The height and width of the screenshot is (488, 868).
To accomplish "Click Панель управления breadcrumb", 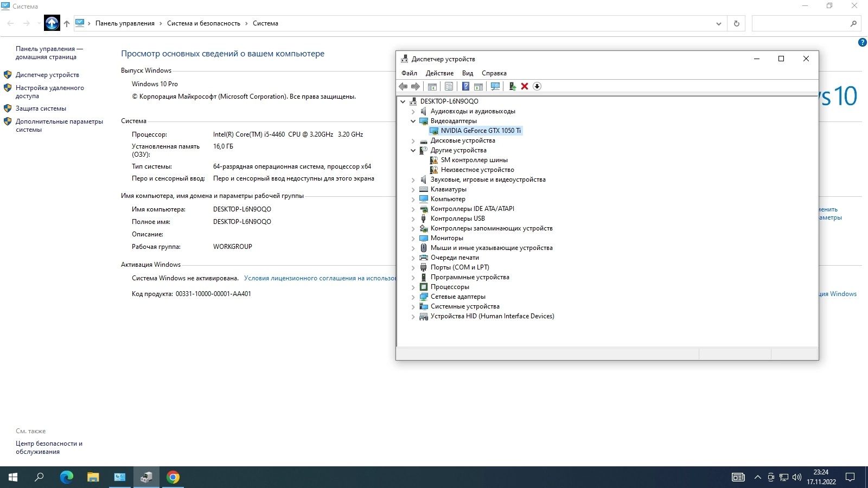I will coord(125,23).
